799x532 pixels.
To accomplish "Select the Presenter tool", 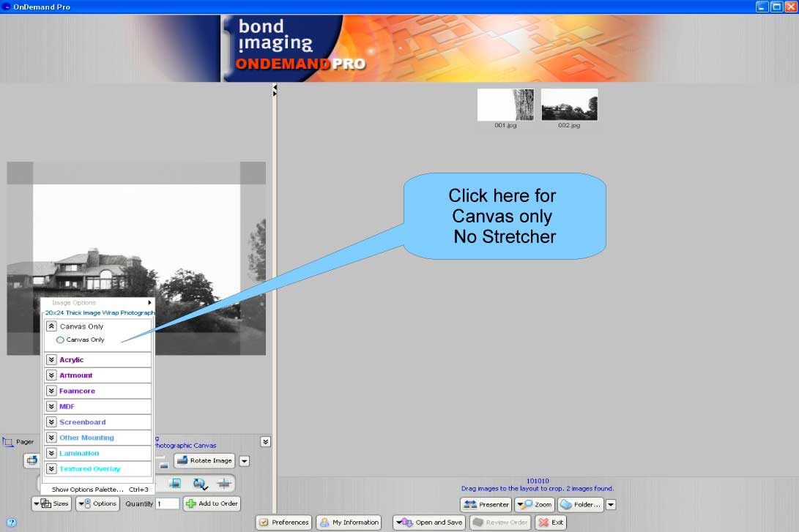I will point(485,504).
